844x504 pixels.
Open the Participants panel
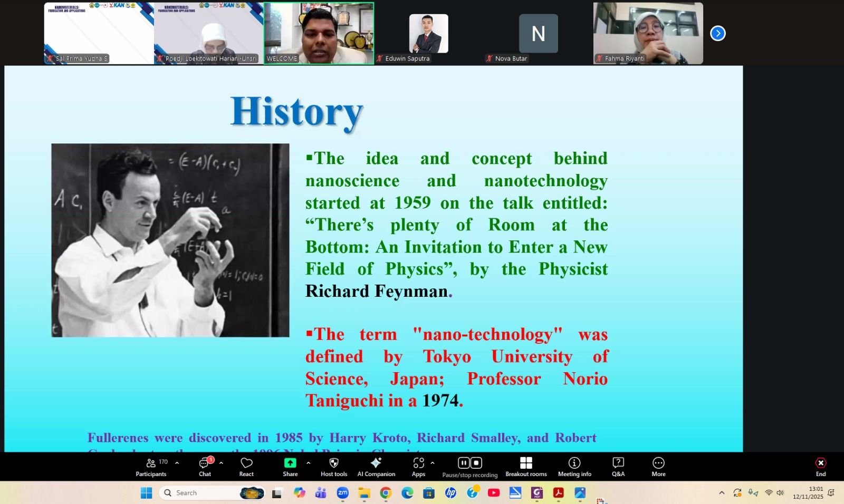[x=151, y=466]
